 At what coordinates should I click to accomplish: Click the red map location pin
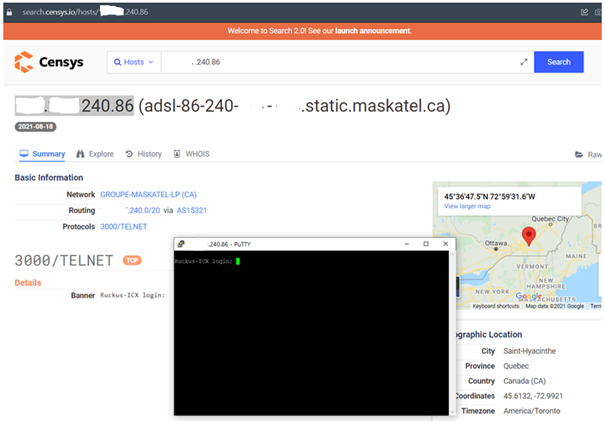529,236
